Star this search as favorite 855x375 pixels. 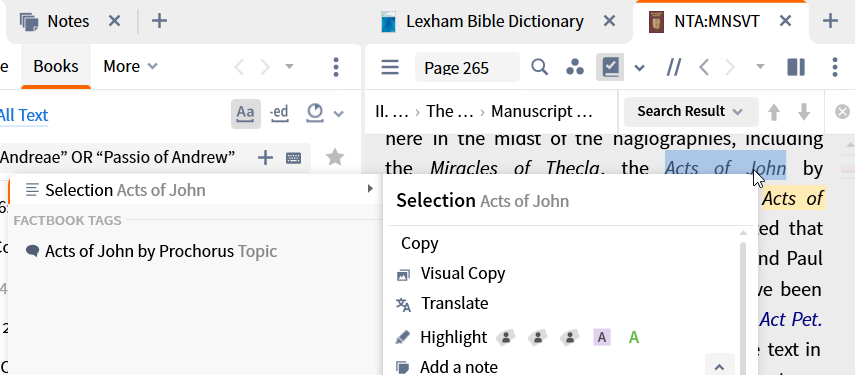click(335, 158)
